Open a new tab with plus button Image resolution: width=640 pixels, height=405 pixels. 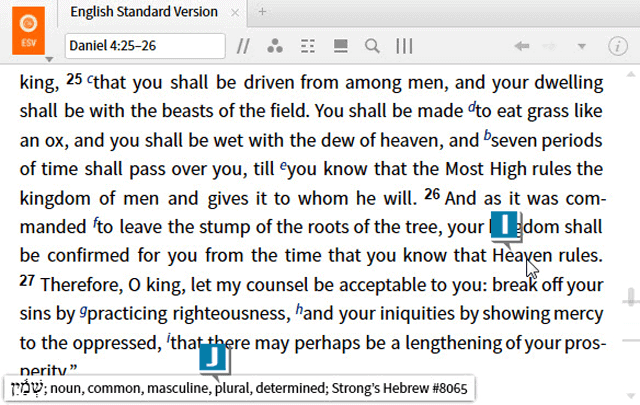click(x=262, y=12)
